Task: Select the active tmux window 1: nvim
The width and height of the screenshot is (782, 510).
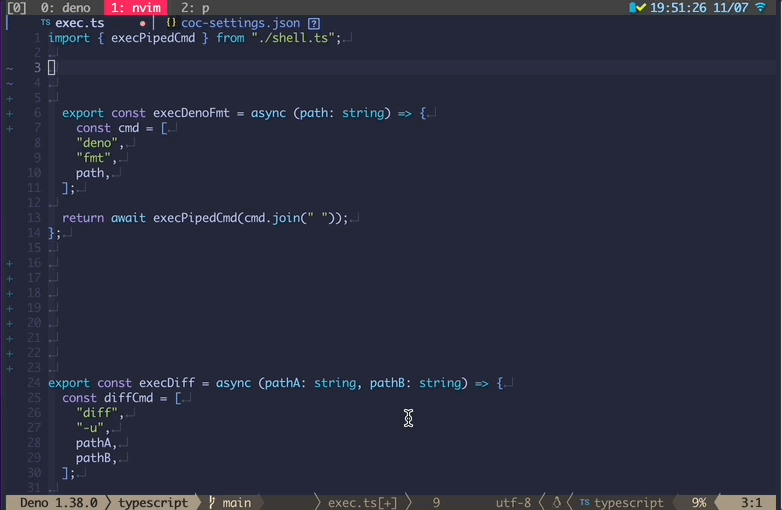Action: [x=136, y=7]
